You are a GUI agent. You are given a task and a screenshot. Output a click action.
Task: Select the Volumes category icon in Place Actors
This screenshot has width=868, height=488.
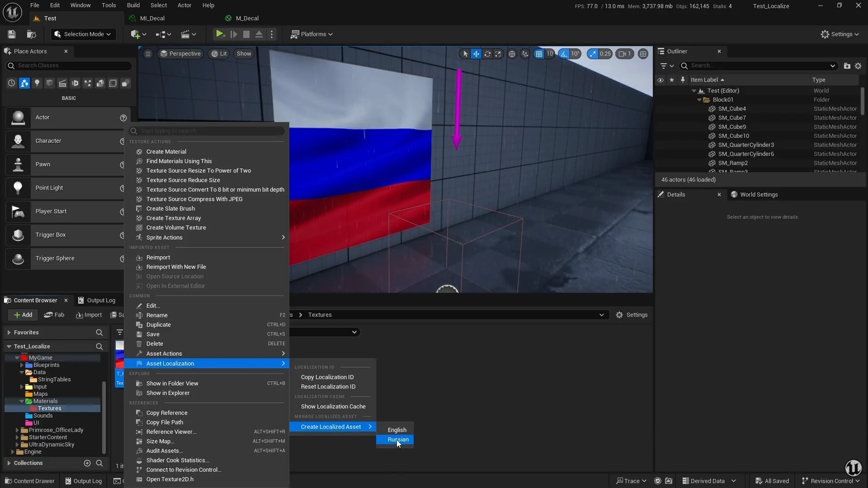[113, 83]
